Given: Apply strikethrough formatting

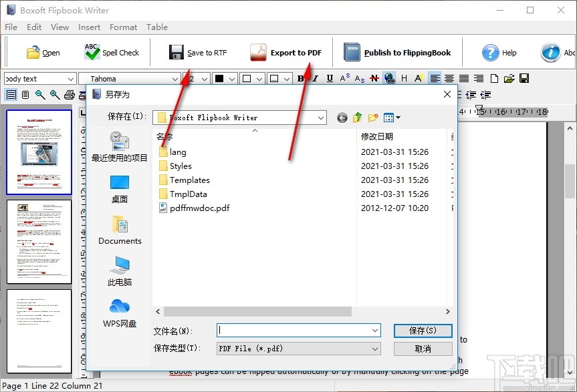Looking at the screenshot, I should pos(374,78).
